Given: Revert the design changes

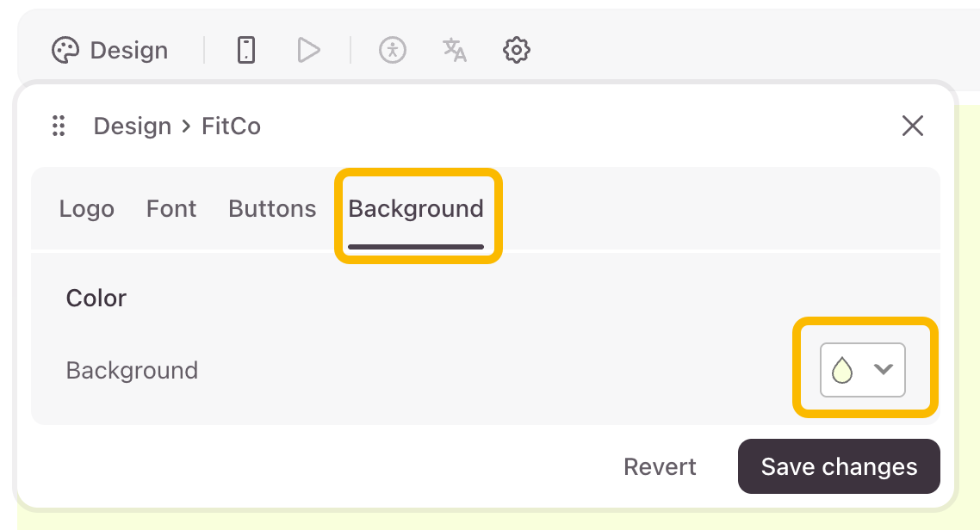Looking at the screenshot, I should click(x=660, y=466).
